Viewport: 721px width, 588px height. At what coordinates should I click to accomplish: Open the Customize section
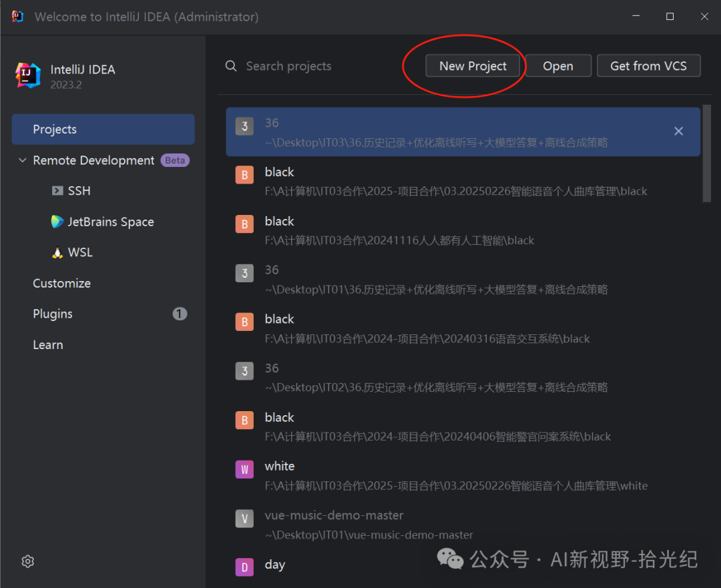(x=61, y=283)
